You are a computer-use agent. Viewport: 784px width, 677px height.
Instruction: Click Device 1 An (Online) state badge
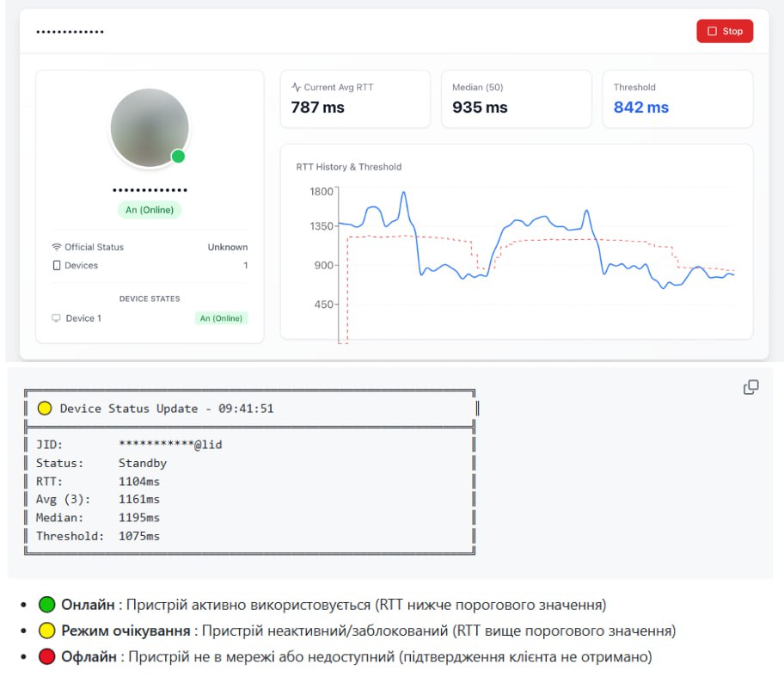pos(221,318)
